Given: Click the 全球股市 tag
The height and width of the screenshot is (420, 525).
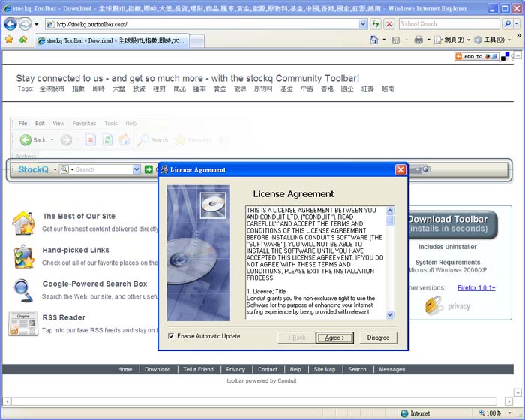Looking at the screenshot, I should click(52, 88).
